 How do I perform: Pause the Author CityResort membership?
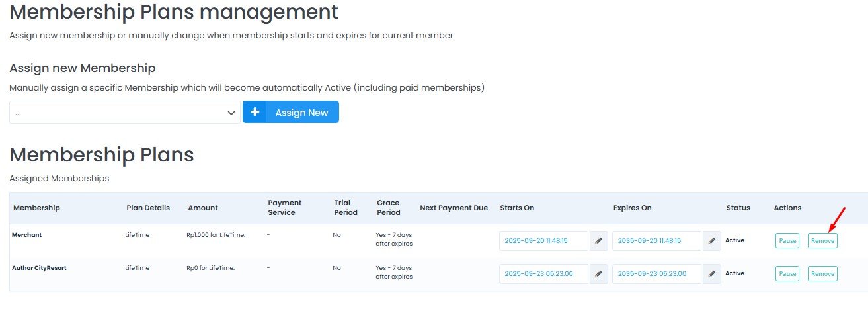[787, 273]
